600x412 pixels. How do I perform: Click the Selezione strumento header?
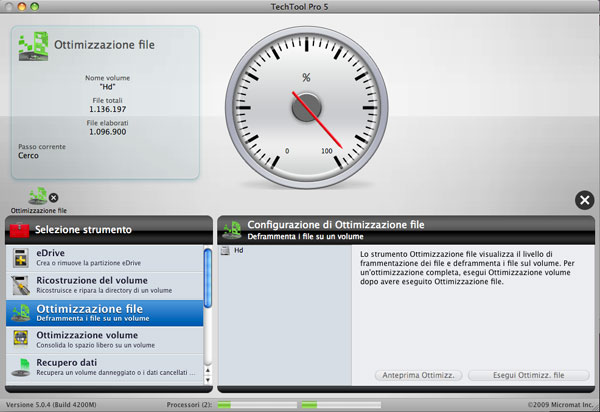point(109,230)
